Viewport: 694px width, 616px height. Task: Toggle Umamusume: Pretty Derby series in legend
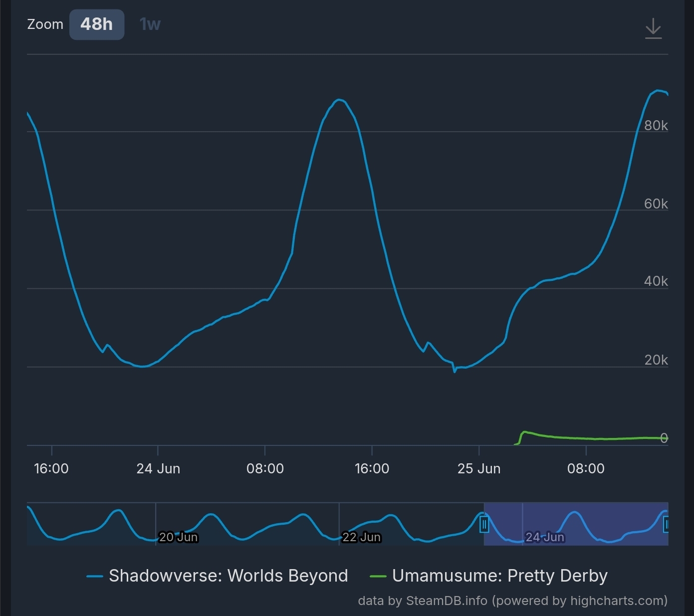[489, 576]
